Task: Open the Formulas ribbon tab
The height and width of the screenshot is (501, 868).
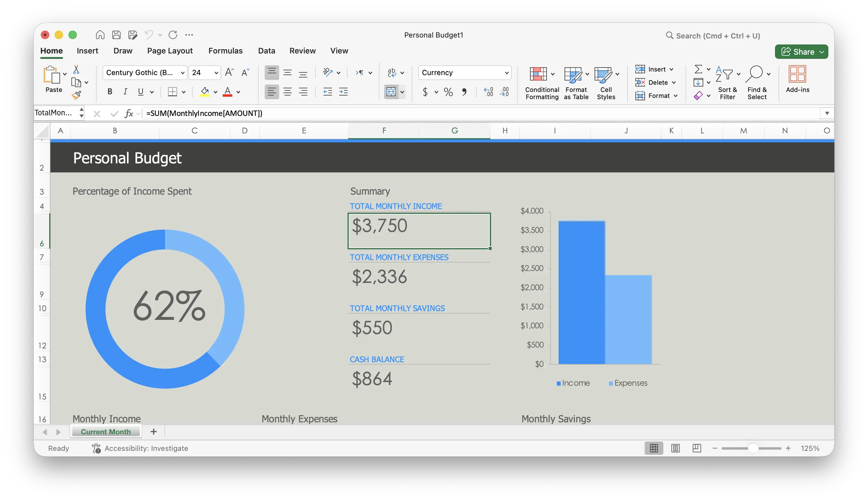Action: (x=225, y=50)
